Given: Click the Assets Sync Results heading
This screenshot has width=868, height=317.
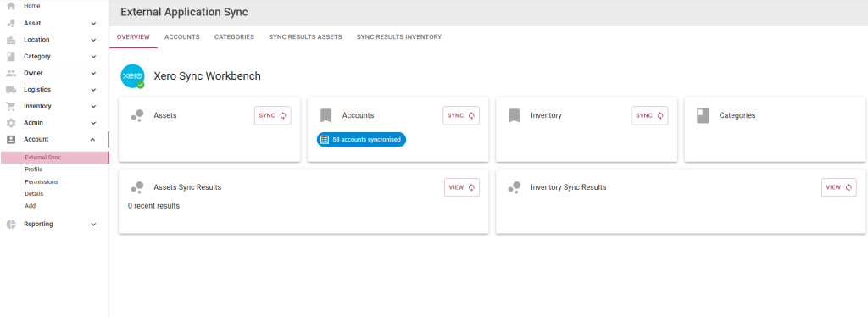Looking at the screenshot, I should pos(187,187).
